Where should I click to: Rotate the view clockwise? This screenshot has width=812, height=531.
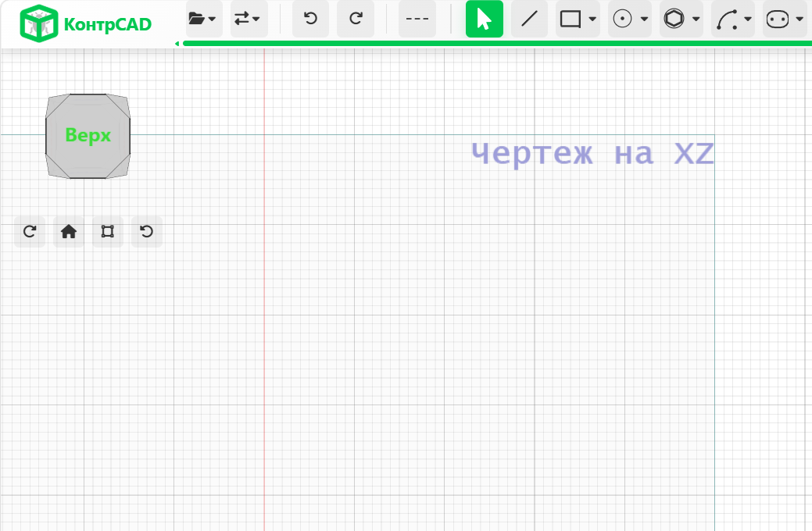click(30, 231)
